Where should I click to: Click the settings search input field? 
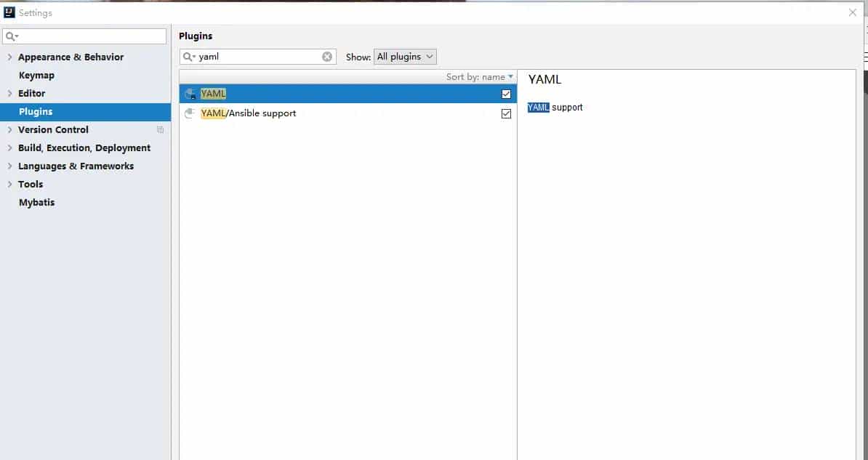pos(84,36)
